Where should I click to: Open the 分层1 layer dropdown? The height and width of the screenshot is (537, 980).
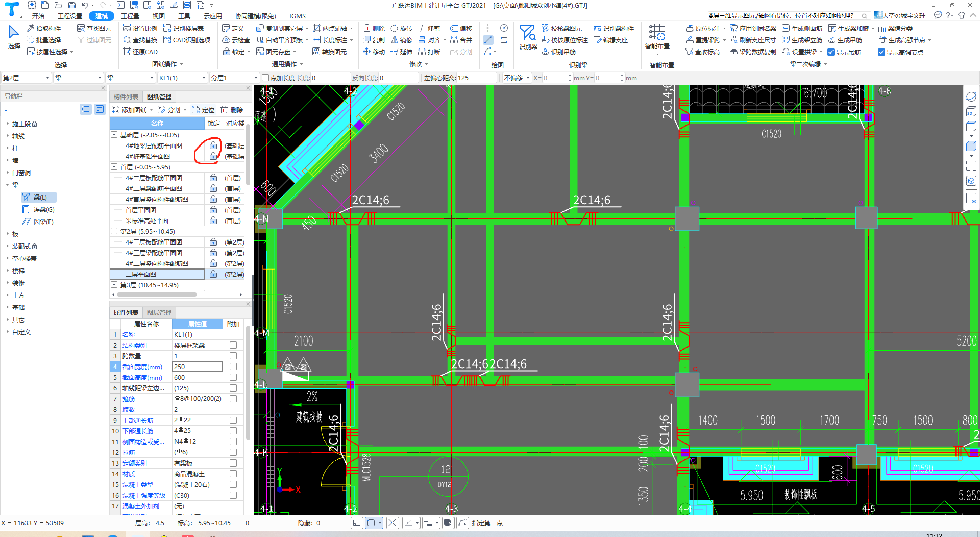pyautogui.click(x=234, y=78)
